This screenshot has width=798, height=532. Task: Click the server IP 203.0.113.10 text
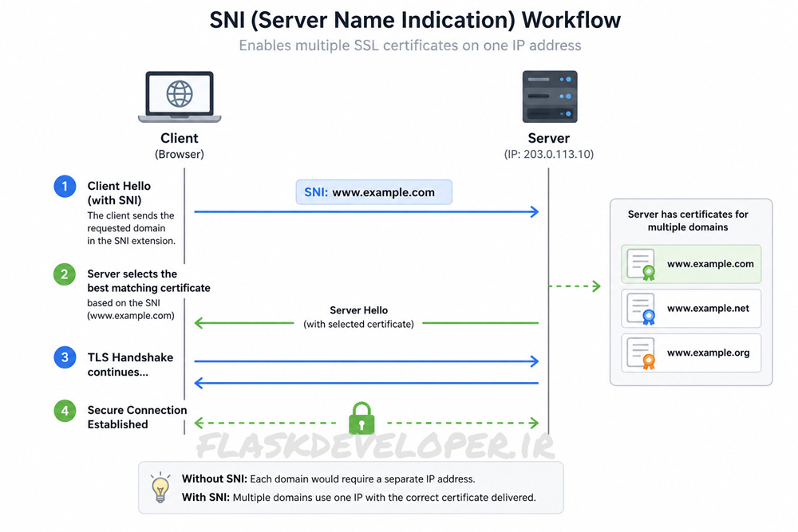pyautogui.click(x=549, y=154)
